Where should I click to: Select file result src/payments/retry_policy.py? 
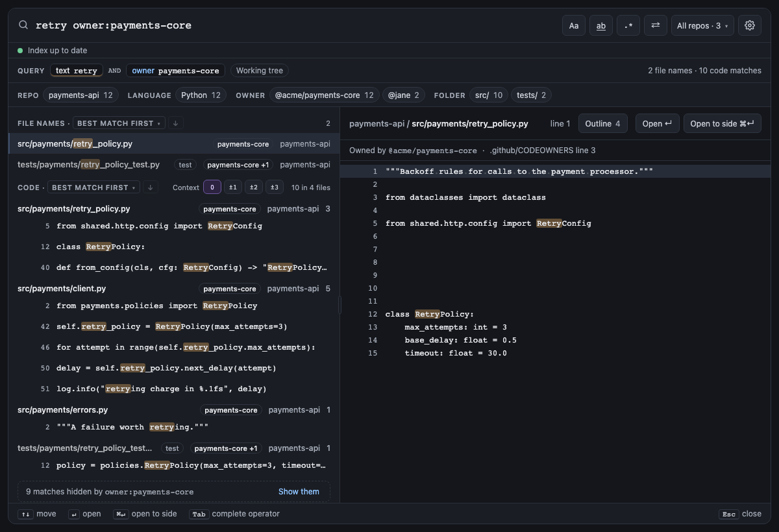coord(174,144)
